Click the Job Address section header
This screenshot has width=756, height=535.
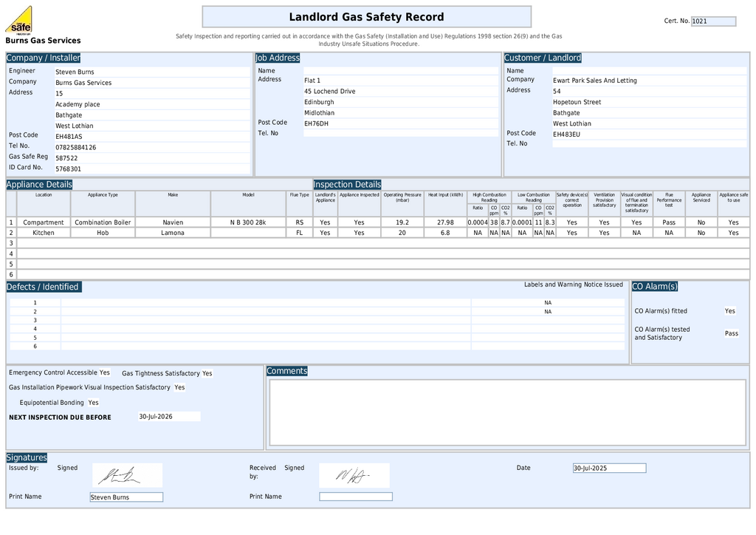click(278, 58)
